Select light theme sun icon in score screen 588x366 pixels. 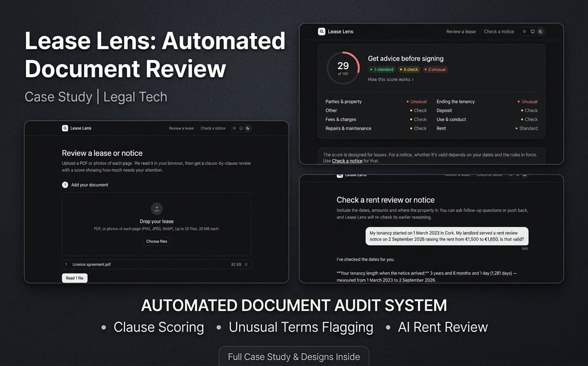(524, 32)
